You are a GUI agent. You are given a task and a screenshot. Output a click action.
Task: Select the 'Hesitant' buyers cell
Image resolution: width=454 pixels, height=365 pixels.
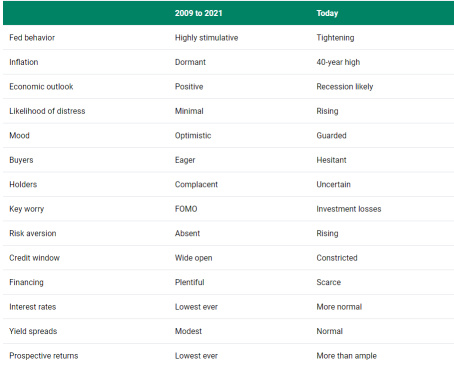click(x=331, y=160)
